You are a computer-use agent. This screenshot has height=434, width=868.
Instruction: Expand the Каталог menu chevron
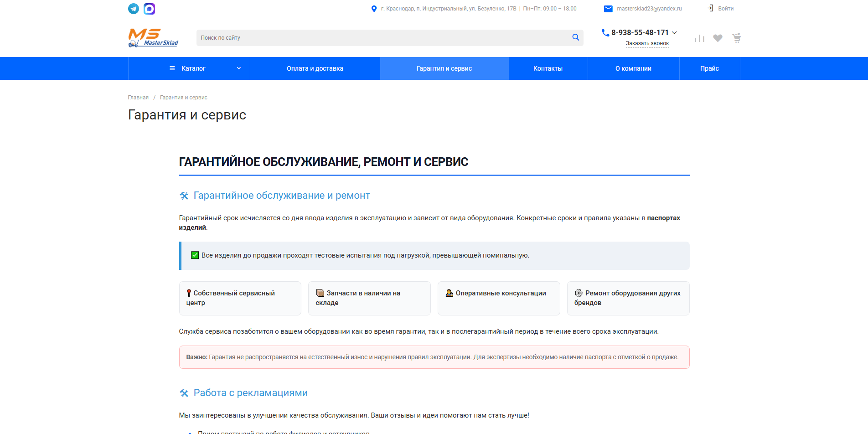coord(239,68)
